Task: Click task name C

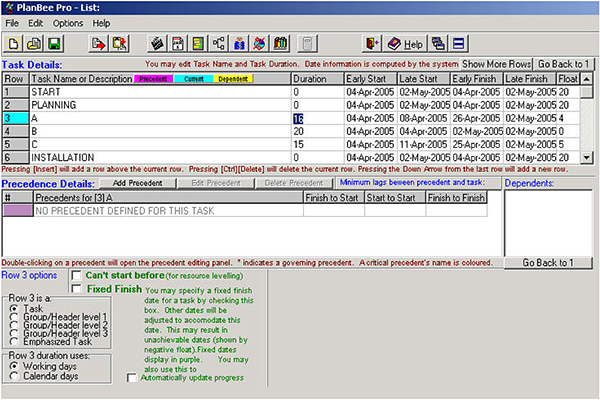Action: point(34,144)
